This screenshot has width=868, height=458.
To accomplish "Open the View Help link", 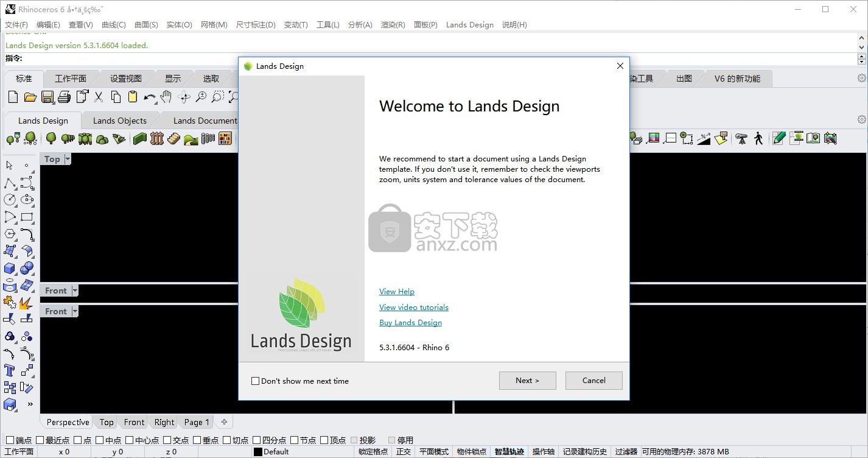I will click(x=397, y=292).
